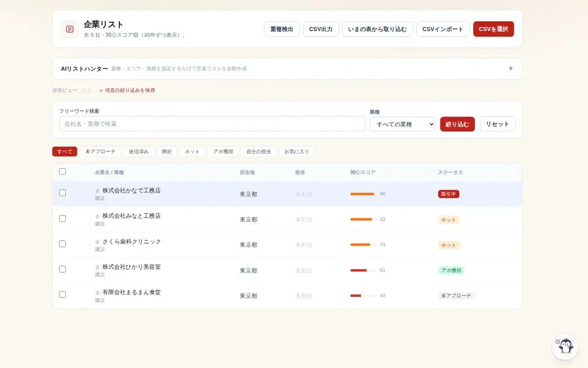Click the 未アプローチ status badge in table
Viewport: 588px width, 368px height.
[456, 296]
